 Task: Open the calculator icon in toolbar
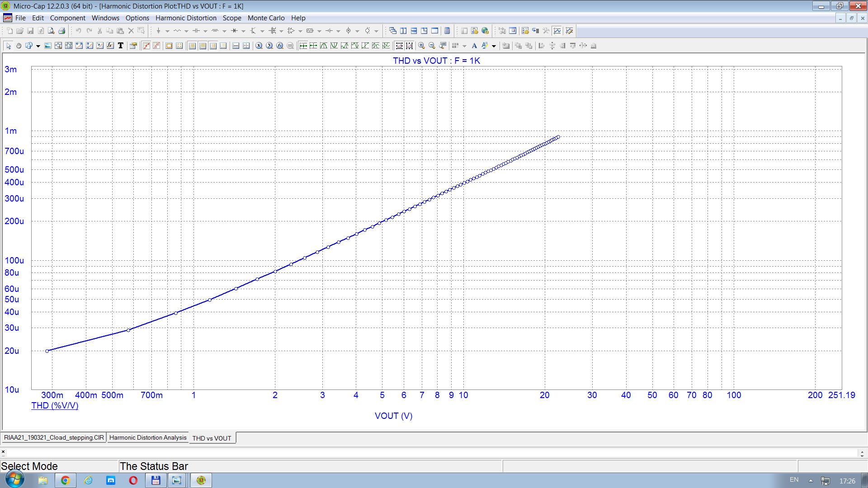tap(447, 31)
